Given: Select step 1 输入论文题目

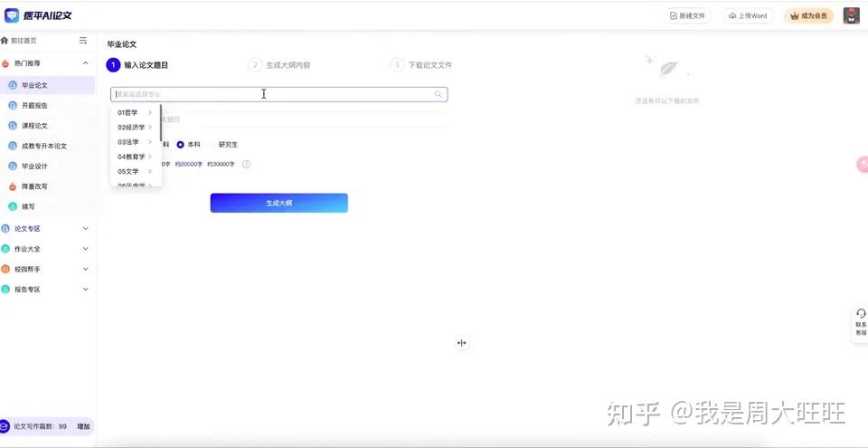Looking at the screenshot, I should (137, 65).
